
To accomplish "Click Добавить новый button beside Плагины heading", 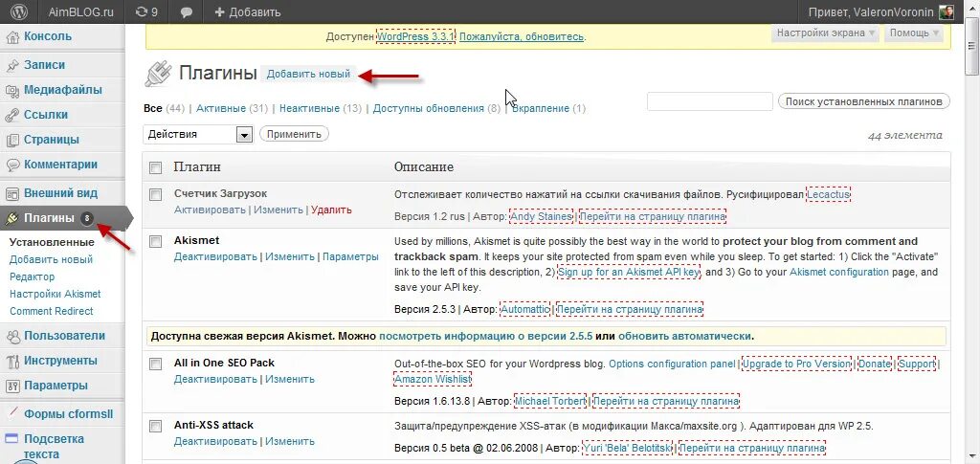I will tap(309, 74).
